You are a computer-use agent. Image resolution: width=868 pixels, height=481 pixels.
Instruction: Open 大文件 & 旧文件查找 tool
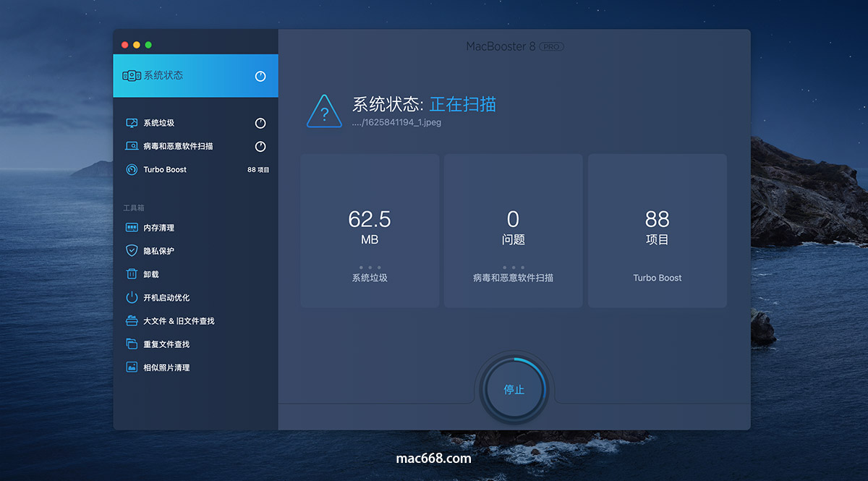click(x=195, y=320)
